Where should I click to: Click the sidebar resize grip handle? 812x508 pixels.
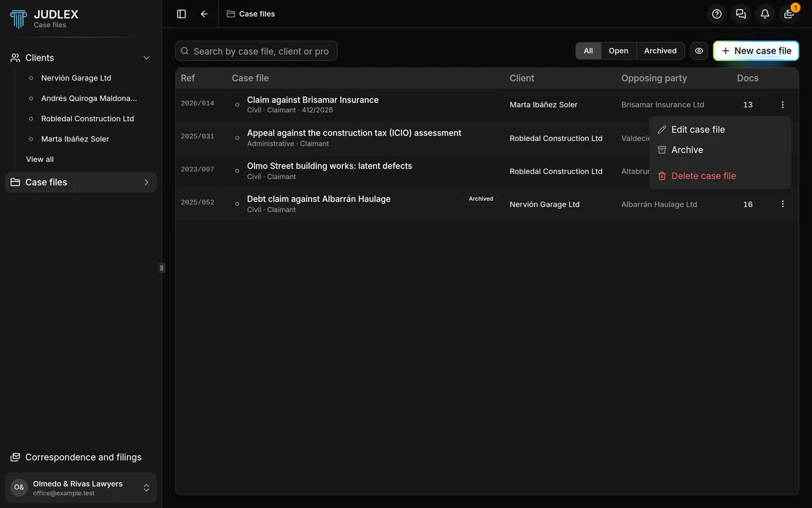click(162, 268)
